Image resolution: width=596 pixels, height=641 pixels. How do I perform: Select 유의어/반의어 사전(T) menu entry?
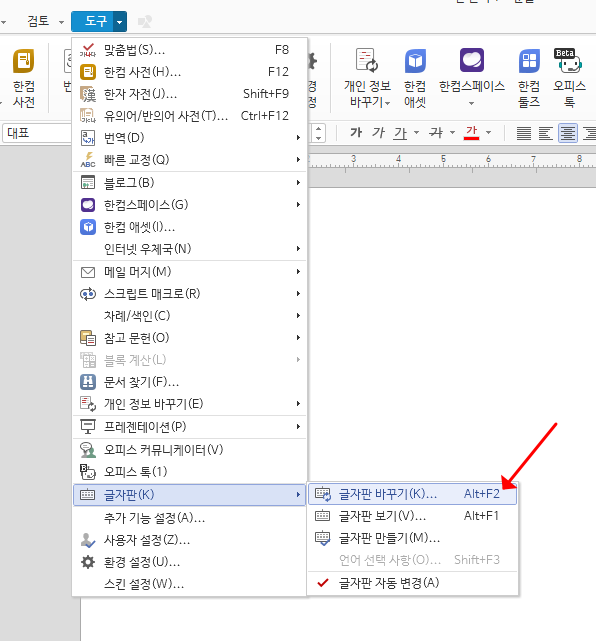coord(189,116)
